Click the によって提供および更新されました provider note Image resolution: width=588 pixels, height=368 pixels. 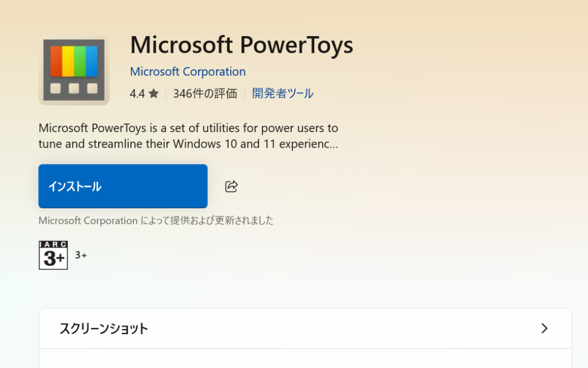tap(207, 220)
